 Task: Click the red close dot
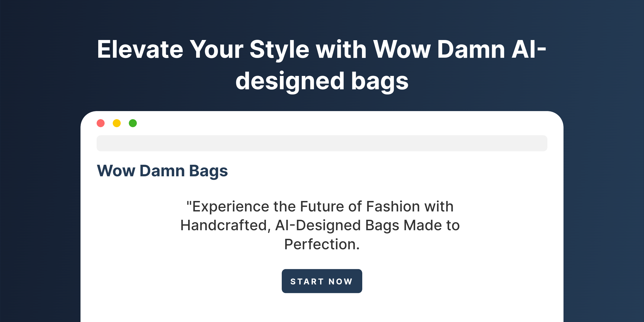(x=101, y=123)
